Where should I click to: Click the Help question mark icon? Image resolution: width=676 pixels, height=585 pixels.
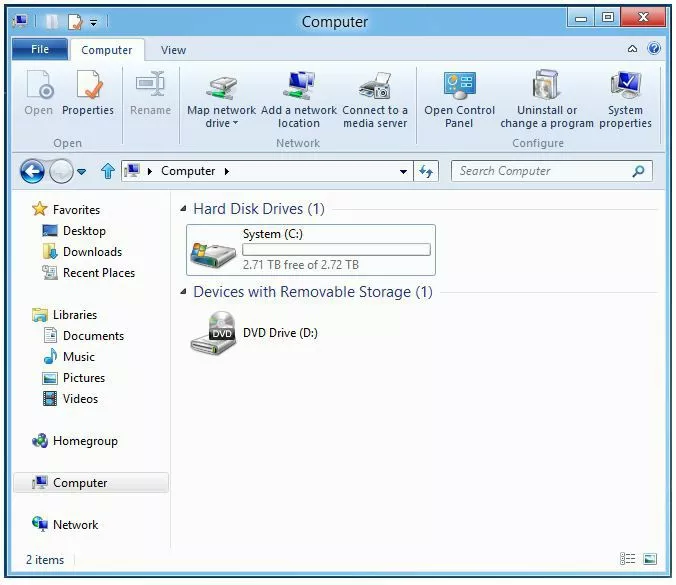[654, 49]
